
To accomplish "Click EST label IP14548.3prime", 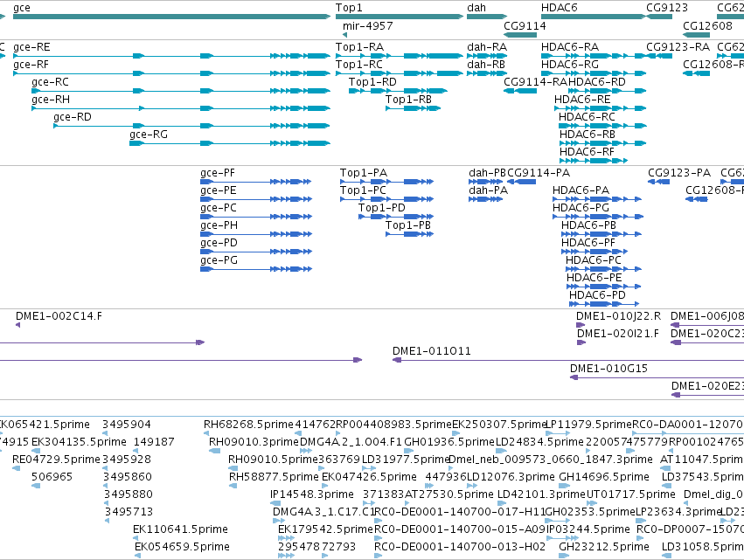I will 312,494.
